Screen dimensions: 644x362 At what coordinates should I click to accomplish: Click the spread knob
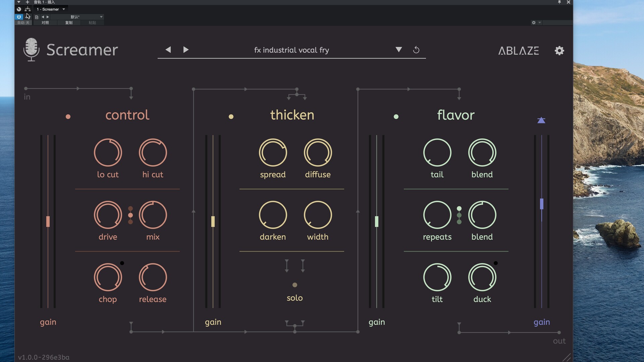[273, 153]
